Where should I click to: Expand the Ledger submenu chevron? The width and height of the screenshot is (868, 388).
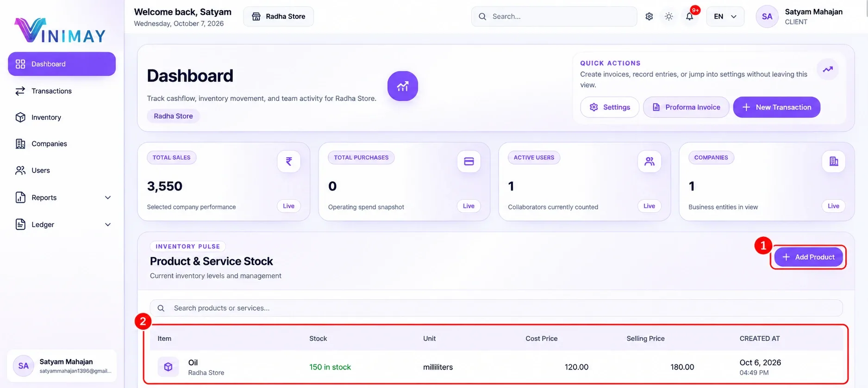108,225
